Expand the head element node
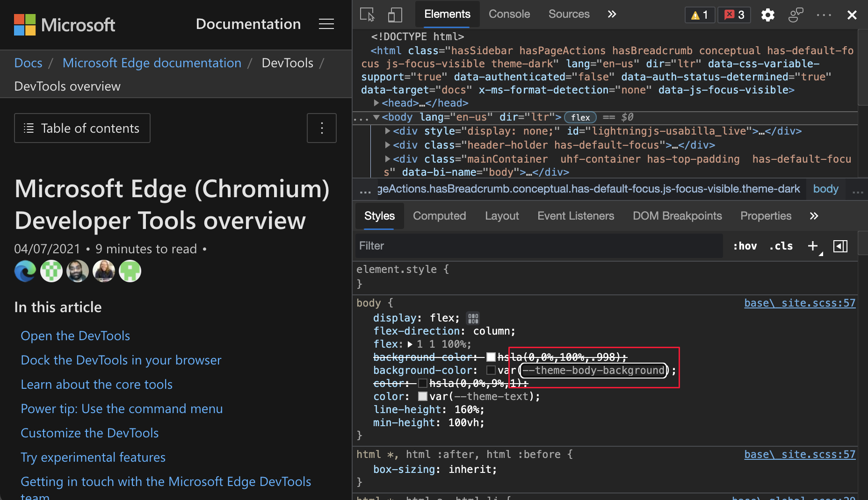Screen dimensions: 868x500 377,103
